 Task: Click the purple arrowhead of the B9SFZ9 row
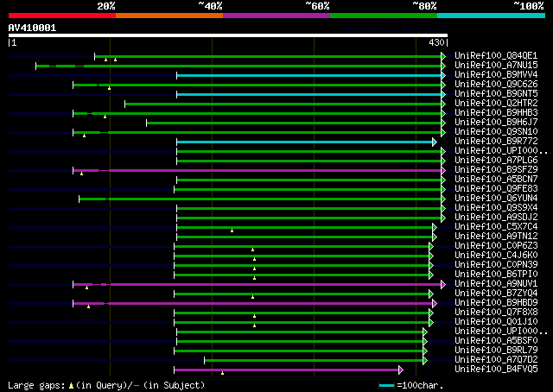(x=443, y=171)
